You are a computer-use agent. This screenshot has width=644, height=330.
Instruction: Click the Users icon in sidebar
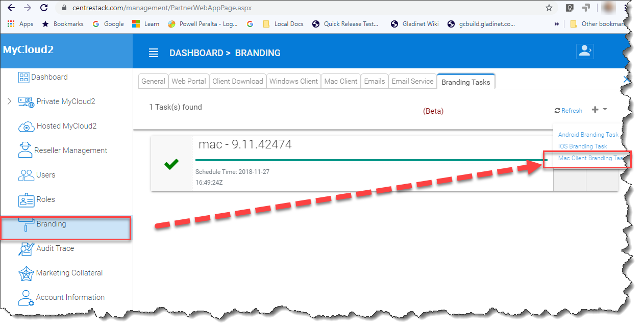(x=26, y=175)
